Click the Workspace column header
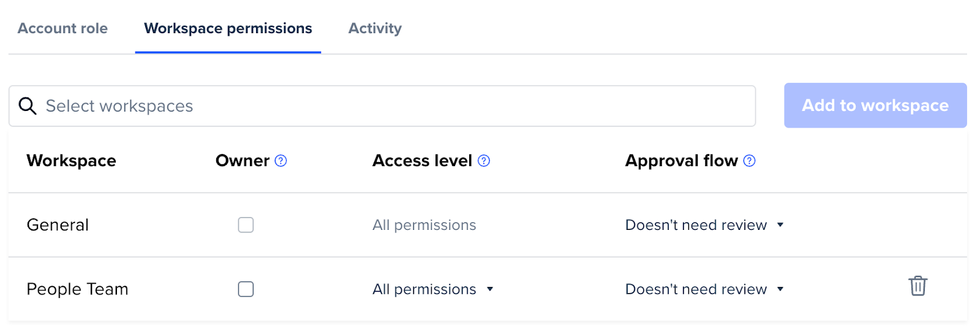This screenshot has width=980, height=328. click(71, 161)
